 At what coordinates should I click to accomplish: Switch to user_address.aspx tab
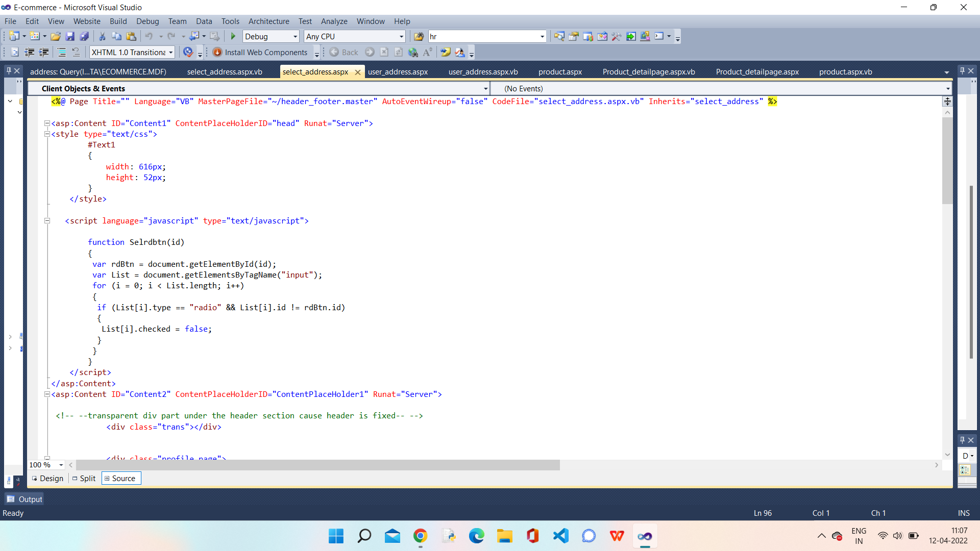398,71
